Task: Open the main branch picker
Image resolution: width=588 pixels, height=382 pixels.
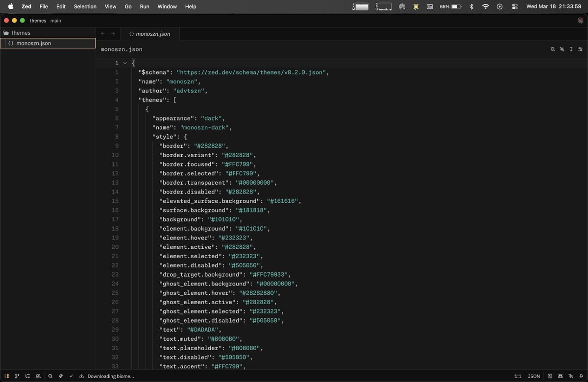Action: click(x=56, y=21)
